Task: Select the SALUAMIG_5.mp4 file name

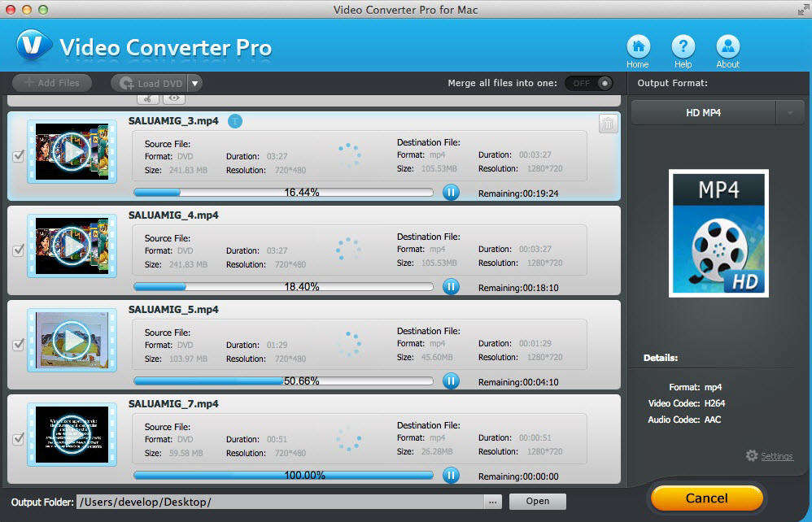Action: pyautogui.click(x=173, y=309)
